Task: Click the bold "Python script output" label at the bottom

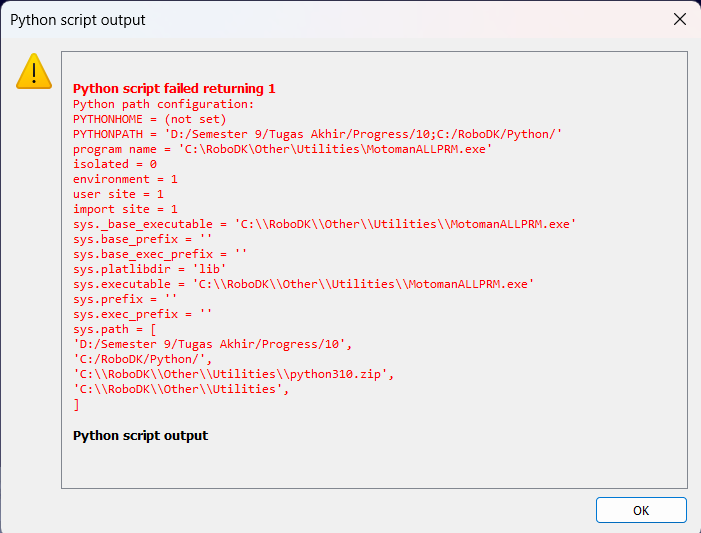Action: pyautogui.click(x=140, y=435)
